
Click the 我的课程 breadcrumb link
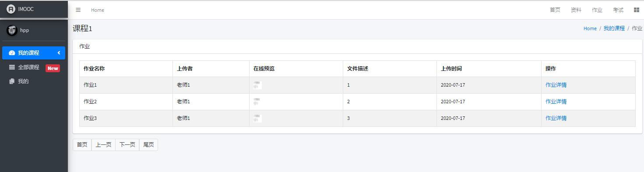click(x=614, y=28)
